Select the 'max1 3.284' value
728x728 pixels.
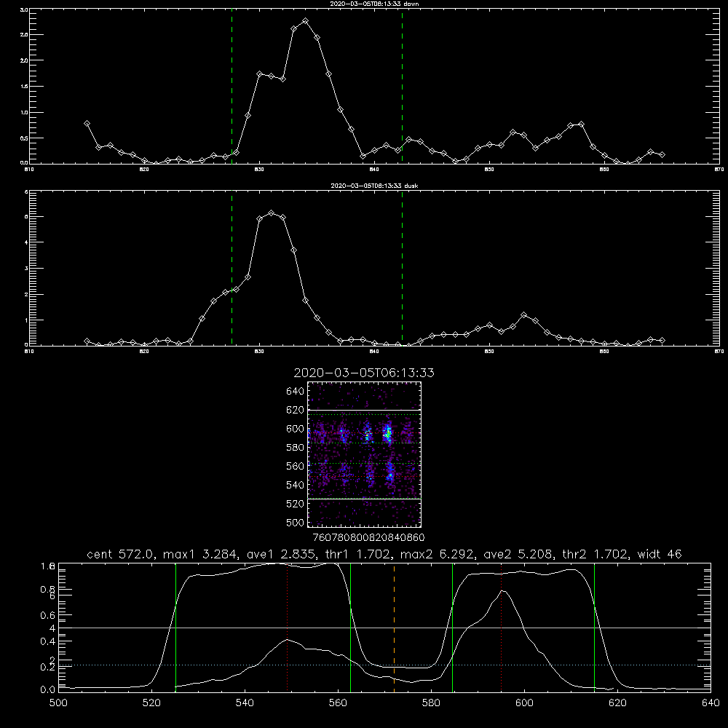click(198, 554)
